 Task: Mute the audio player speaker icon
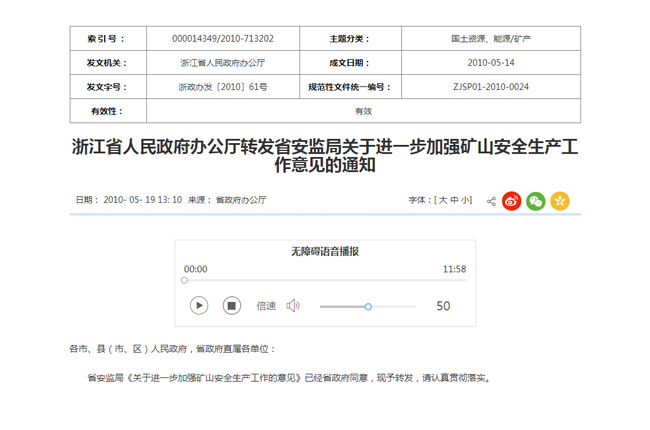293,306
